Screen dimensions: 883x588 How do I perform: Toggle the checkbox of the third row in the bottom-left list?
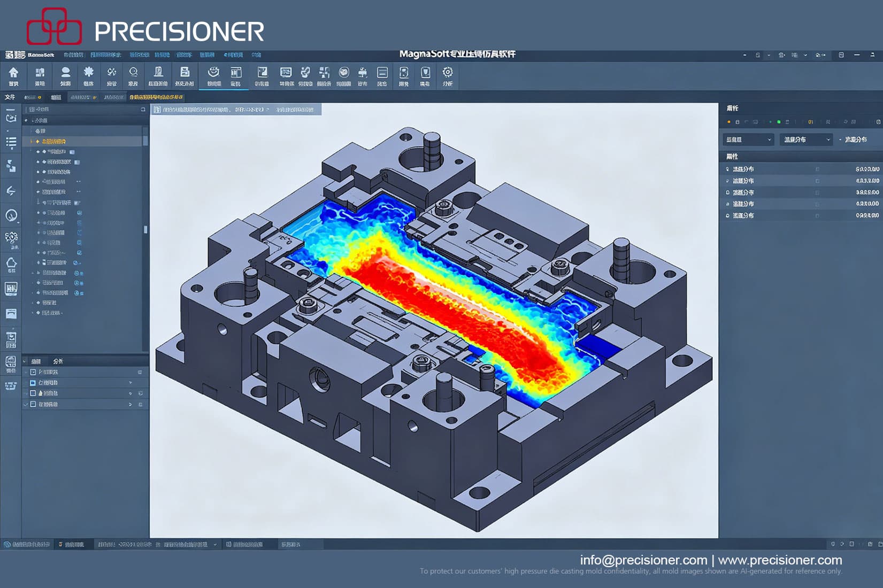tap(33, 393)
